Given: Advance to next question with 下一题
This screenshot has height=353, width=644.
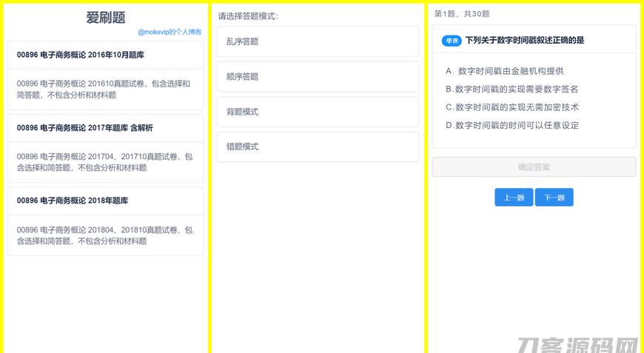Looking at the screenshot, I should pyautogui.click(x=554, y=198).
